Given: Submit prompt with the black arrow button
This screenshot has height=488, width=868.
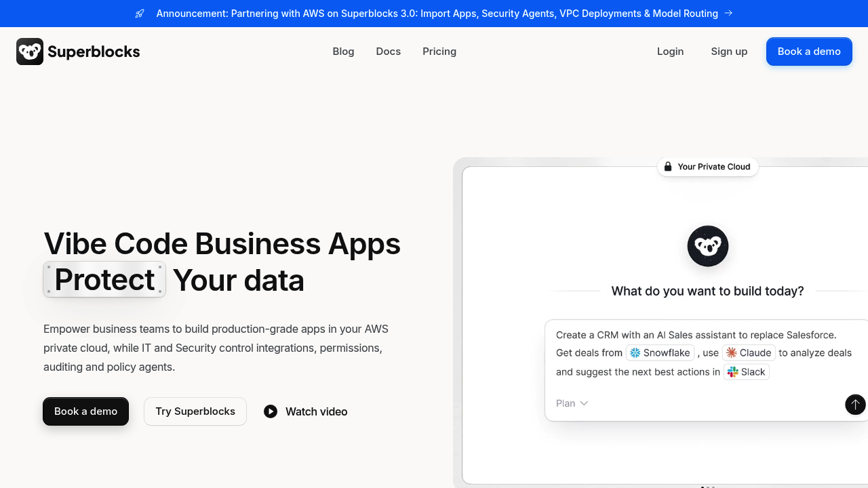Looking at the screenshot, I should point(855,405).
